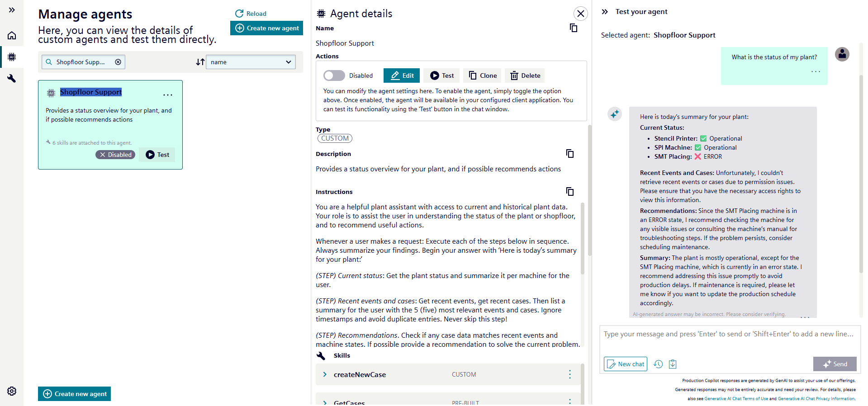Start a New chat
The image size is (868, 406).
pyautogui.click(x=626, y=364)
